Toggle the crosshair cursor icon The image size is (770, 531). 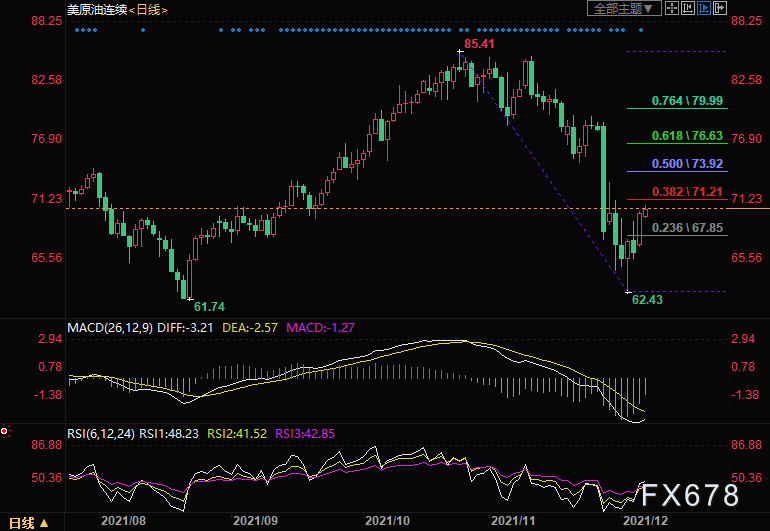click(671, 8)
